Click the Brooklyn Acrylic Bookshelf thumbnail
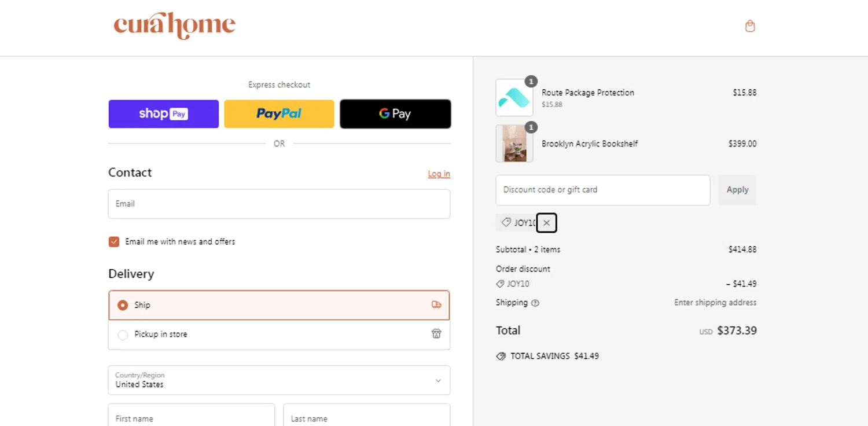 (514, 144)
